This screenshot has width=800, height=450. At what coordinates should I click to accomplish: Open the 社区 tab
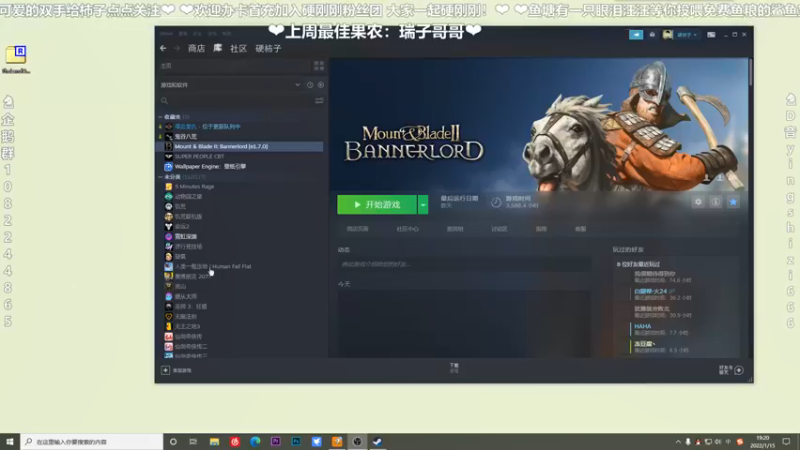pos(238,48)
